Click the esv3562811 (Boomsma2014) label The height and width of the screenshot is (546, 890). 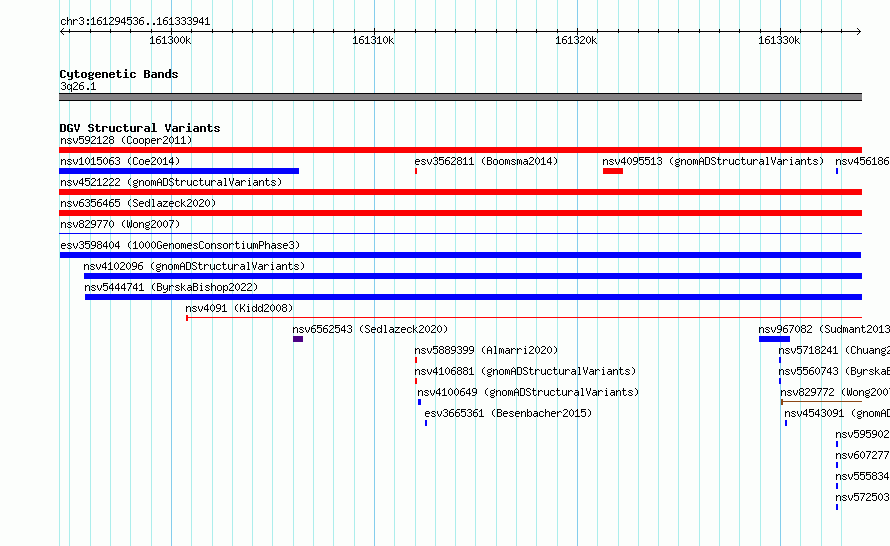click(x=486, y=161)
